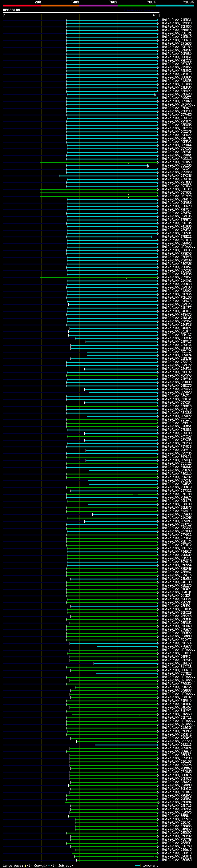197x868 pixels.
Task: Select hit UniRef100_P50362
Action: pos(176,321)
